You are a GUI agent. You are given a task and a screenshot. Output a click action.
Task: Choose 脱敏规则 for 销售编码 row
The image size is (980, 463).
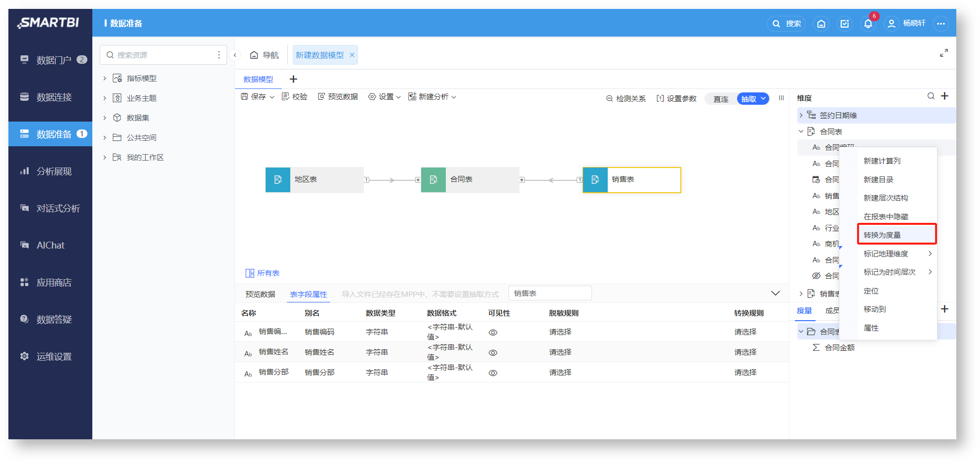coord(560,332)
